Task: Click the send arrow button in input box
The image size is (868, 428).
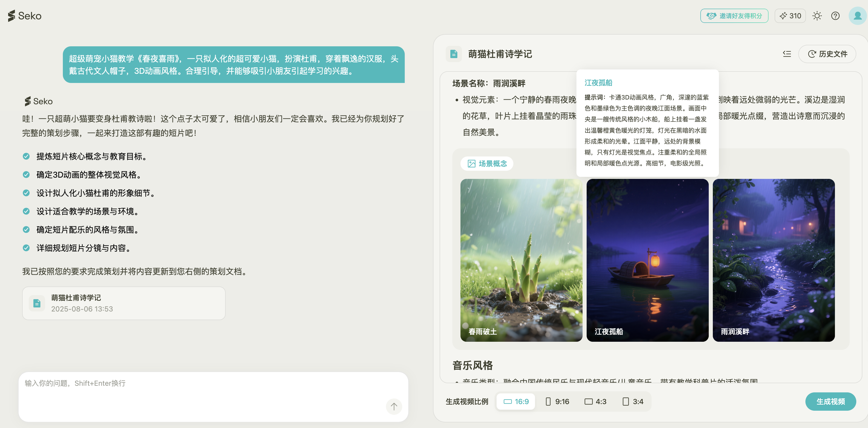Action: (x=394, y=407)
